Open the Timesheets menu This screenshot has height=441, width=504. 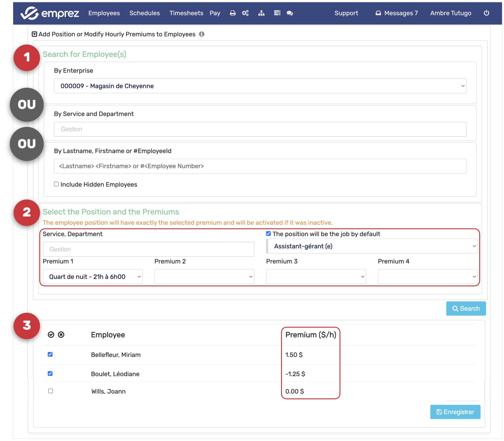pyautogui.click(x=186, y=13)
